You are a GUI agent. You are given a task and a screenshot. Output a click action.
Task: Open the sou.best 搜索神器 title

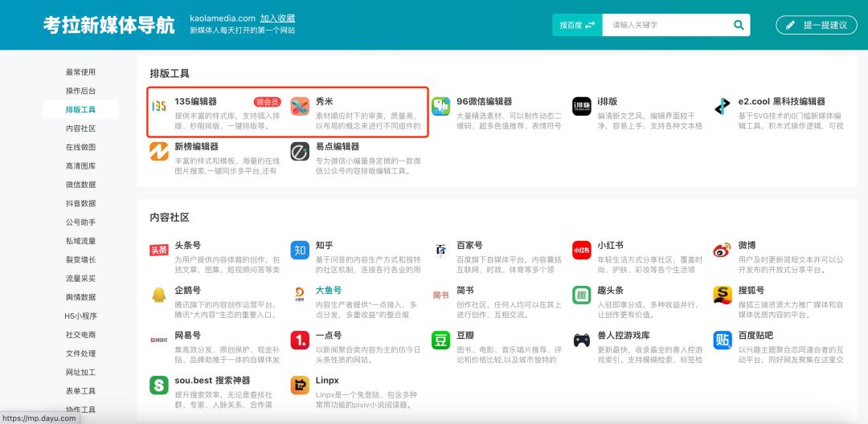[x=212, y=381]
